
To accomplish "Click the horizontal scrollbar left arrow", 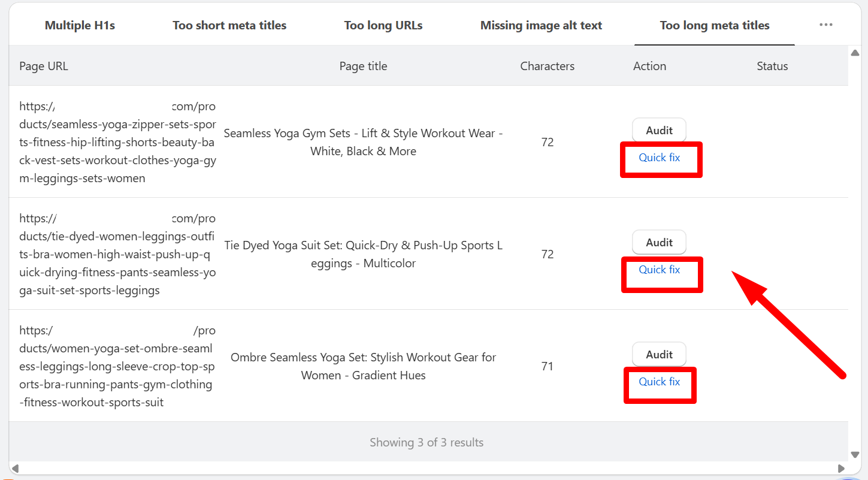I will (16, 468).
